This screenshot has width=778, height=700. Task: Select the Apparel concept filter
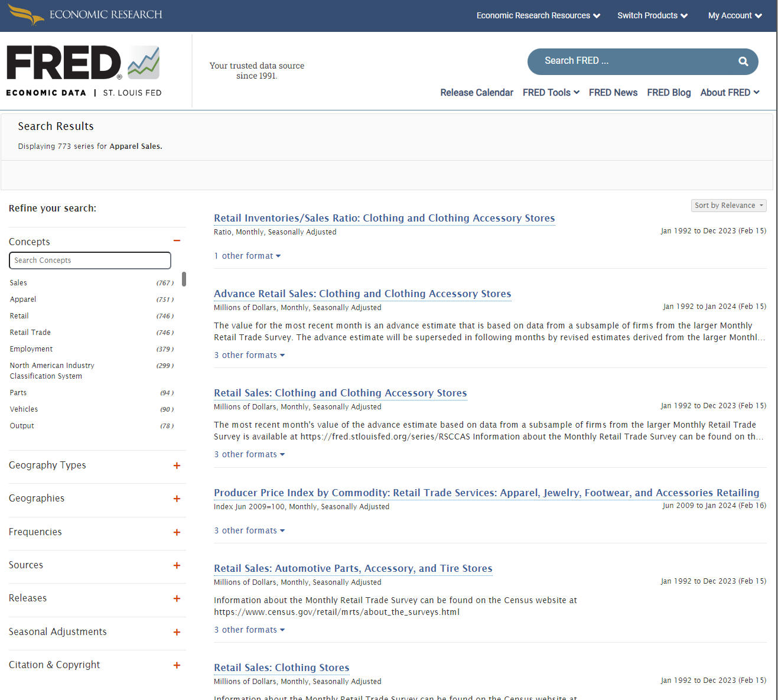click(x=23, y=299)
